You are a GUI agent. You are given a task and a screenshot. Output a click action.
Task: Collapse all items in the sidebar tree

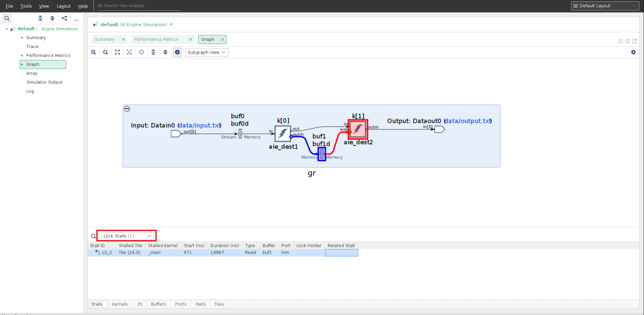click(40, 18)
